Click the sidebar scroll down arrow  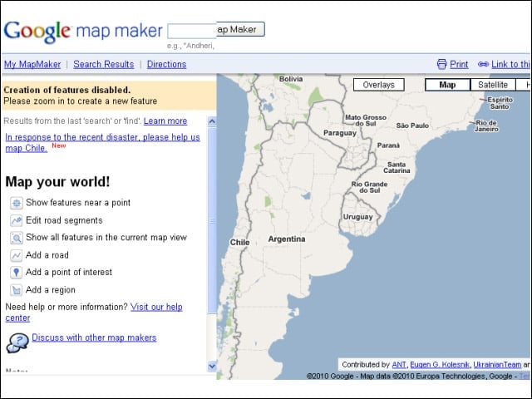pos(212,366)
